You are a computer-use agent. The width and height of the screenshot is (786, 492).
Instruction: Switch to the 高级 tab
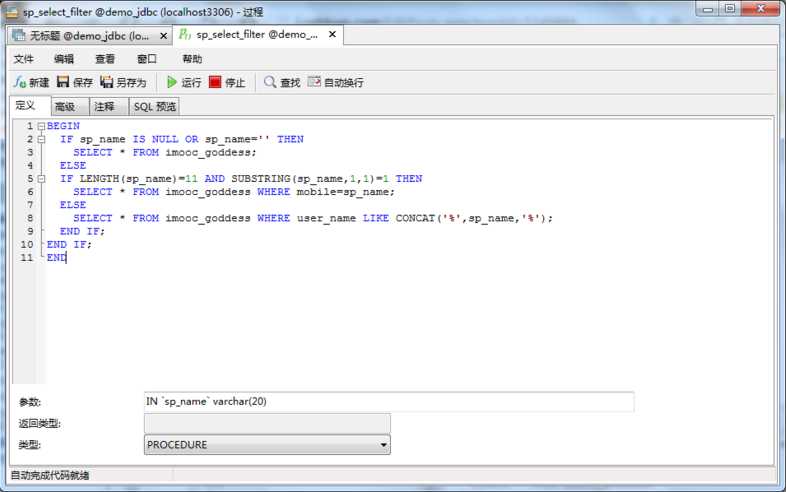70,107
